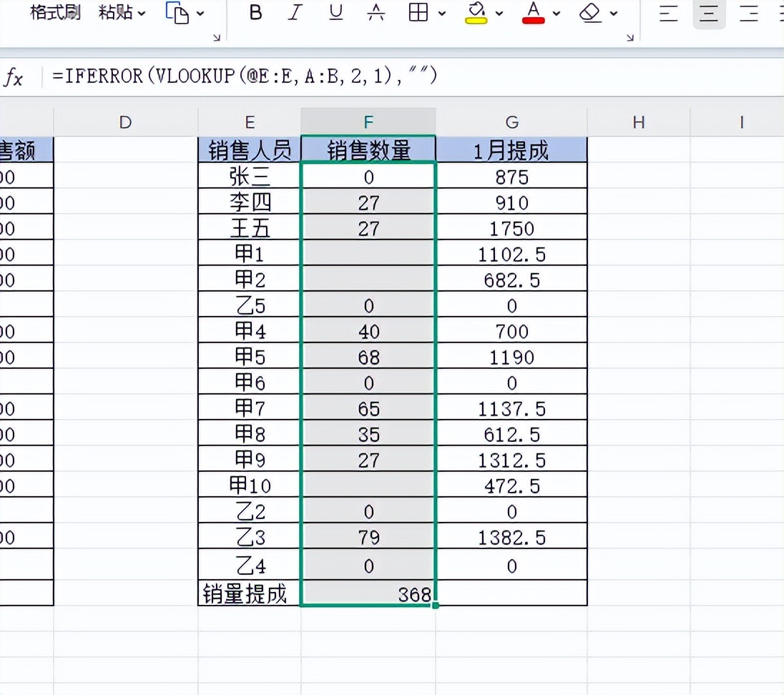The height and width of the screenshot is (695, 784).
Task: Toggle Strikethrough formatting
Action: 376,12
